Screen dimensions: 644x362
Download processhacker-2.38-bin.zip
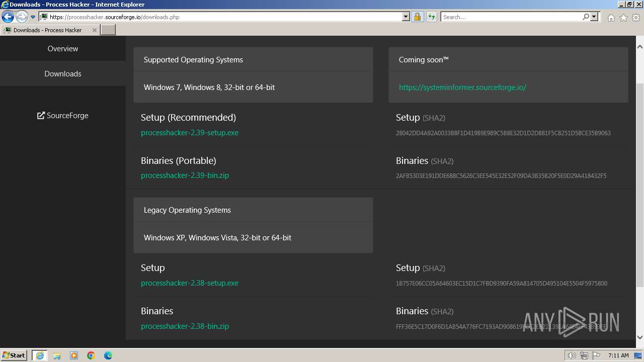185,326
